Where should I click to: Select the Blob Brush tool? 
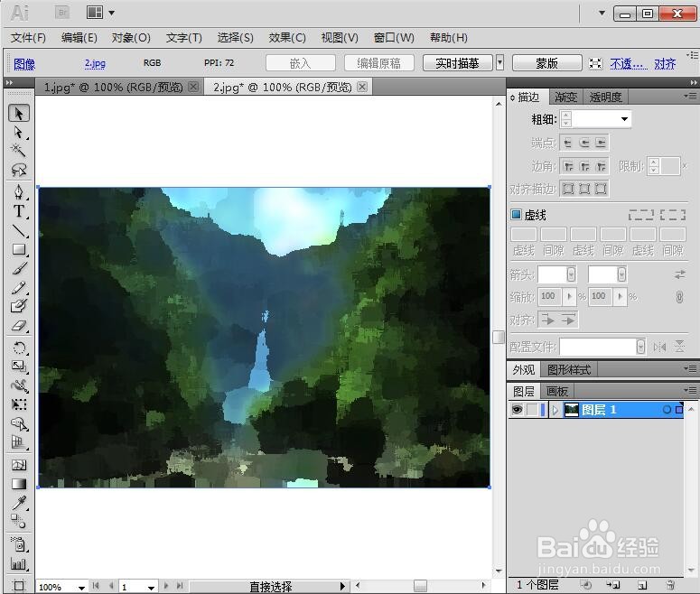pyautogui.click(x=19, y=307)
